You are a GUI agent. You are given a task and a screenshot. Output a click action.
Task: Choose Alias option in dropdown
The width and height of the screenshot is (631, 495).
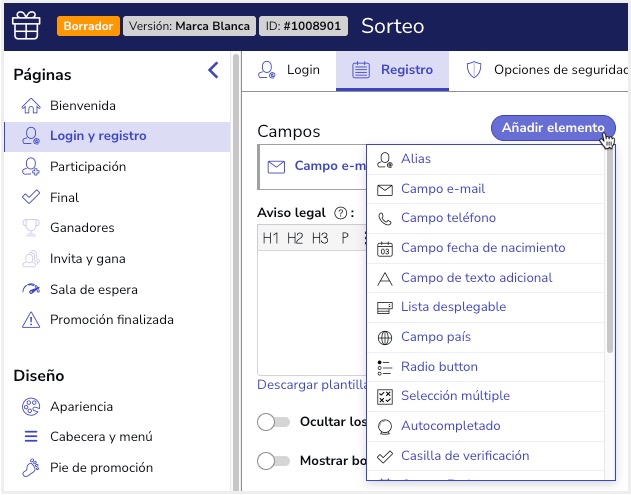pos(486,159)
